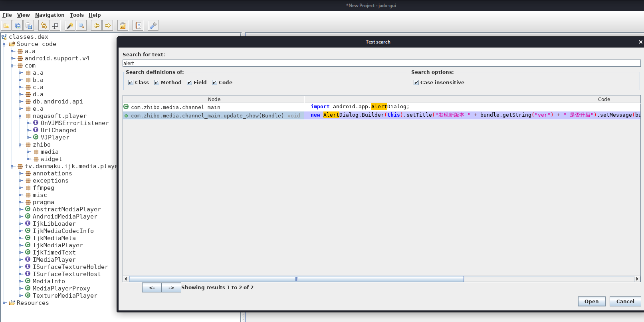Click the Export project disk icon
This screenshot has height=322, width=644.
tap(29, 26)
